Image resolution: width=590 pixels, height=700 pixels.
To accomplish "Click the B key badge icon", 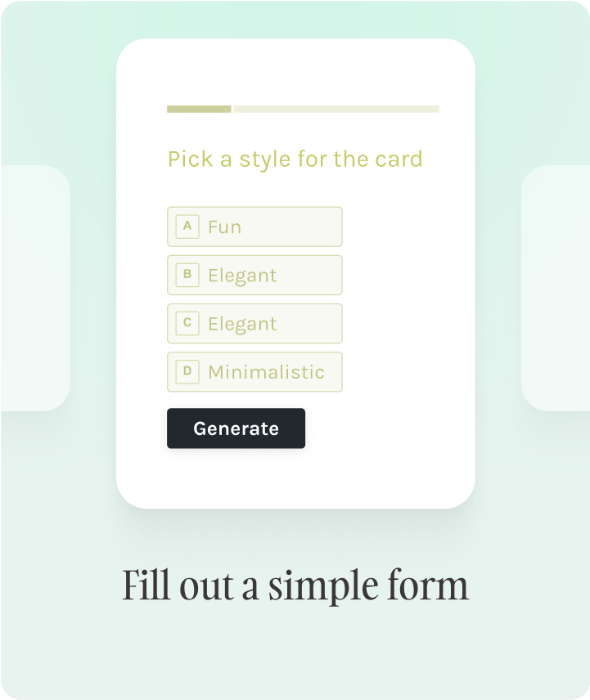I will (x=187, y=275).
